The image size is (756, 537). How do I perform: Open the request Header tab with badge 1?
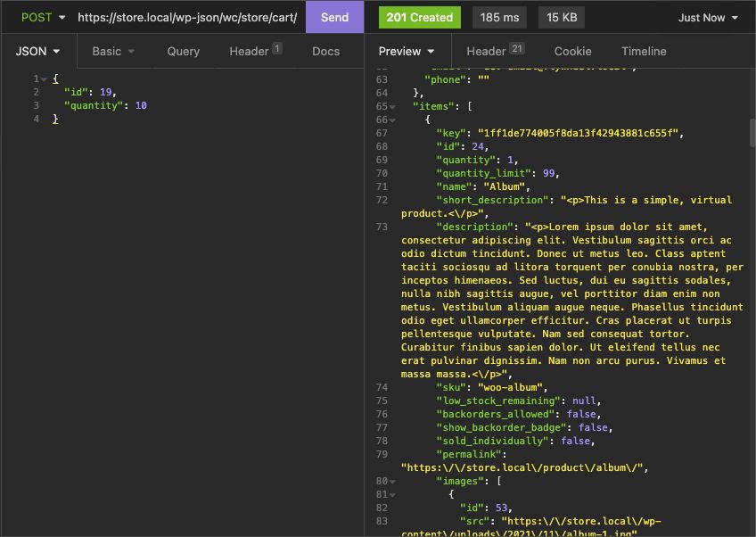click(255, 51)
